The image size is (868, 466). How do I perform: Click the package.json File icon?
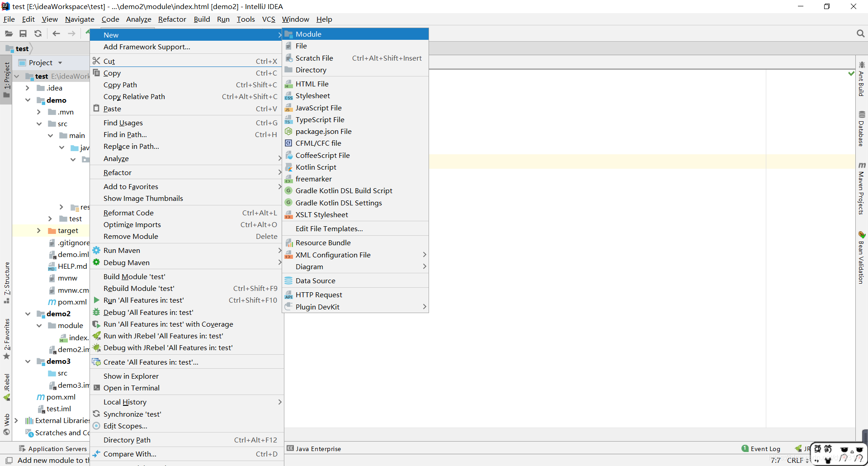click(288, 131)
